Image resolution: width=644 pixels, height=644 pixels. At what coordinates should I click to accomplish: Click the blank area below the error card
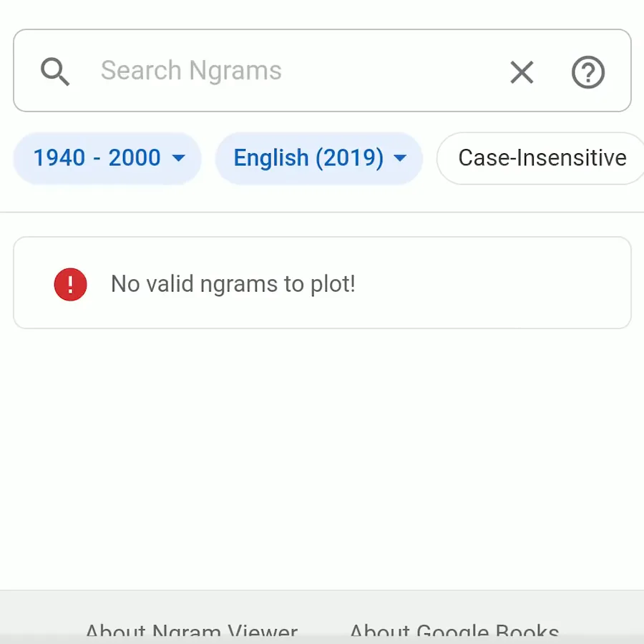(322, 458)
